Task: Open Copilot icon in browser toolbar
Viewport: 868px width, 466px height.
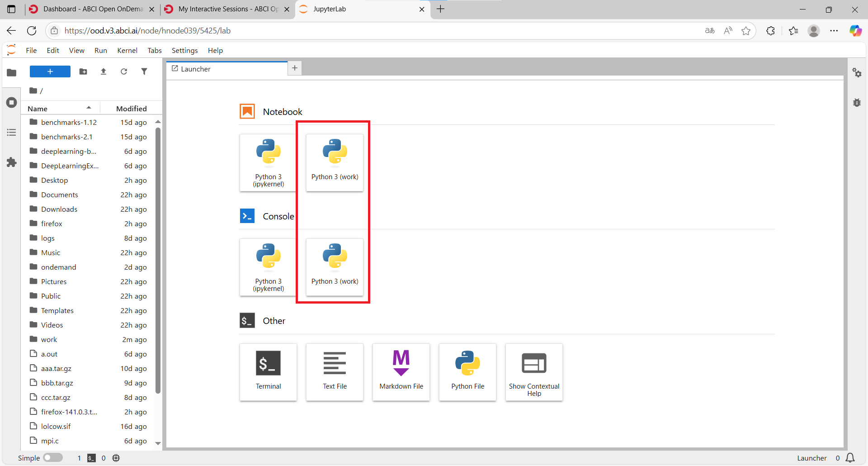Action: pyautogui.click(x=855, y=31)
